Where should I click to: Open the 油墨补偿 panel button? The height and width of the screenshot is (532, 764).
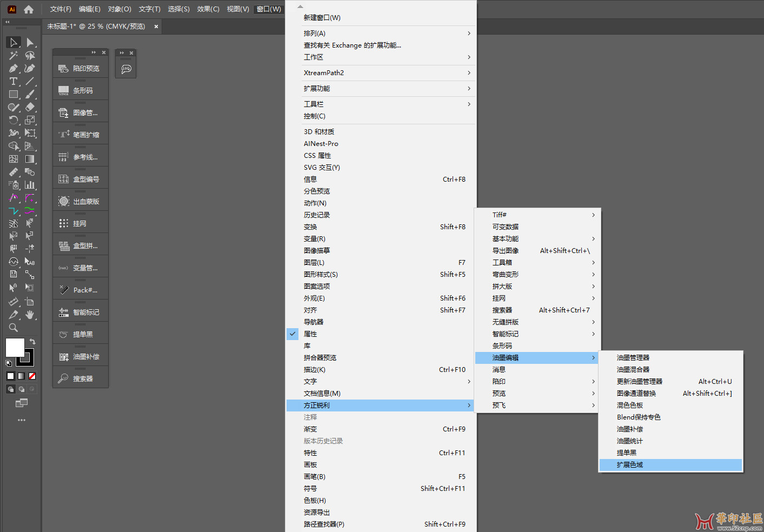[x=80, y=357]
